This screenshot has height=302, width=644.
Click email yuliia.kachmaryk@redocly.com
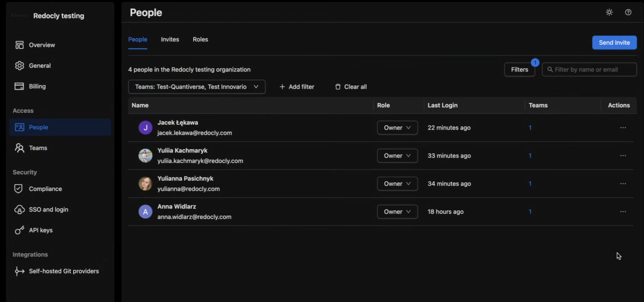[200, 161]
